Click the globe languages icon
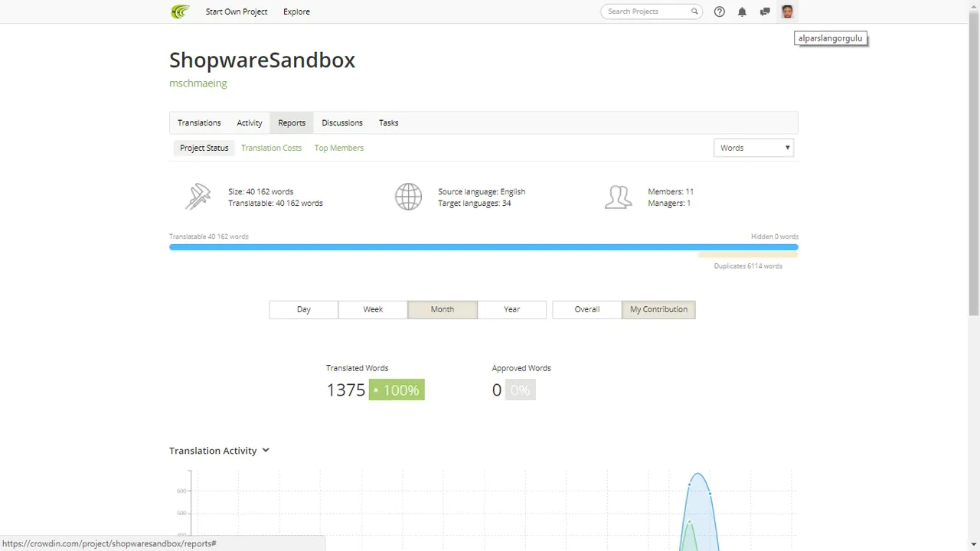This screenshot has height=551, width=980. [x=408, y=197]
